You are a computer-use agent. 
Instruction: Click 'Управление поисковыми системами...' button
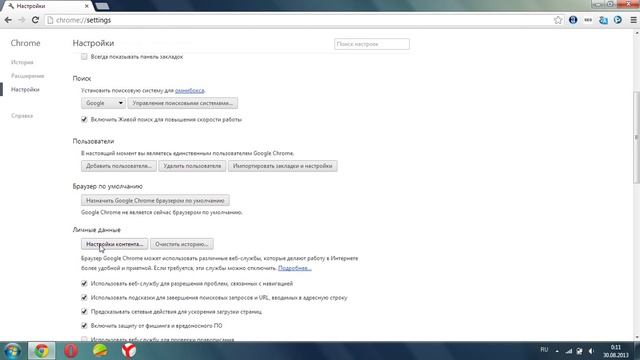(x=182, y=103)
